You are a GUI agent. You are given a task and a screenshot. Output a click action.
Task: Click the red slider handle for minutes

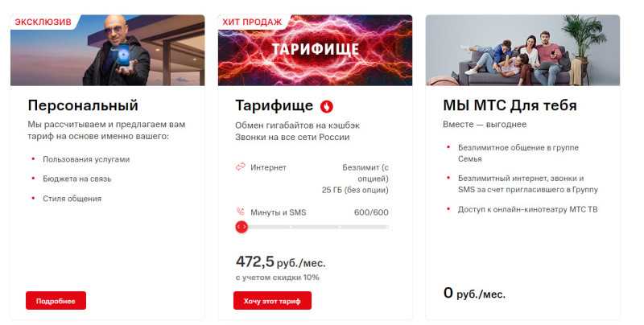242,227
